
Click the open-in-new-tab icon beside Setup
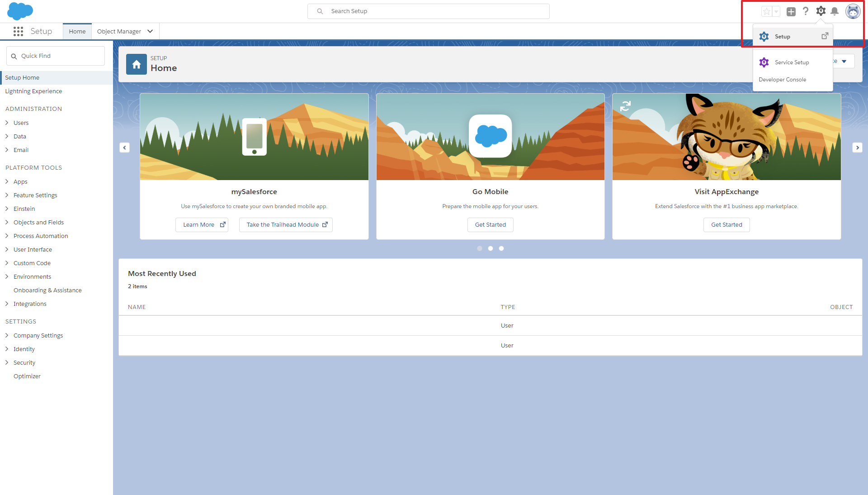tap(825, 36)
